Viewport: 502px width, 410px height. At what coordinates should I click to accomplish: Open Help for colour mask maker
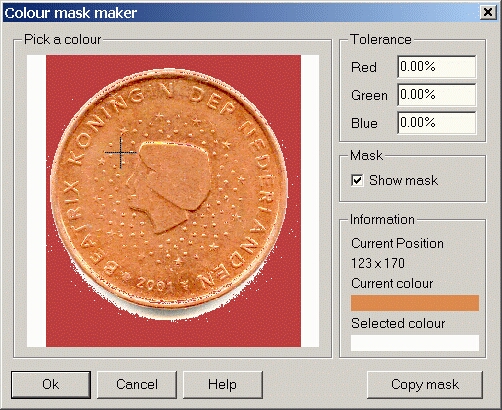(x=223, y=385)
